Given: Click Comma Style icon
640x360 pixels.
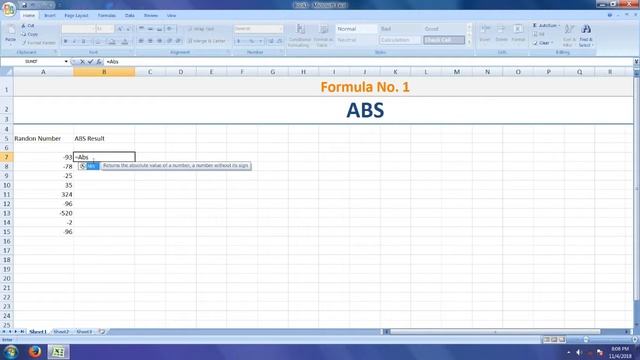Looking at the screenshot, I should pyautogui.click(x=260, y=41).
